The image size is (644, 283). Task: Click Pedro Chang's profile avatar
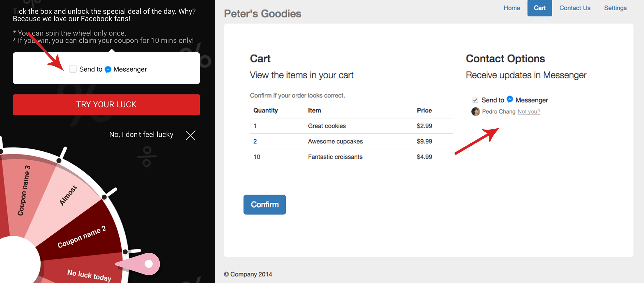click(475, 112)
